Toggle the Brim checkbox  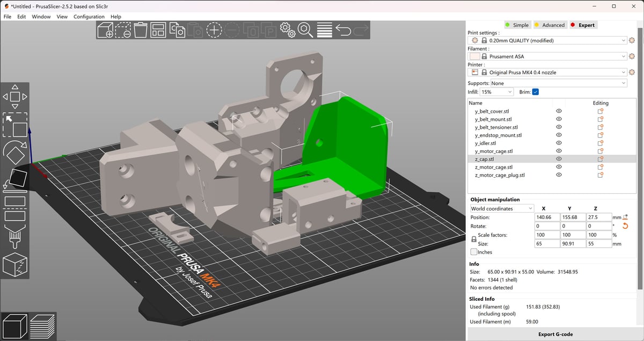(x=535, y=92)
